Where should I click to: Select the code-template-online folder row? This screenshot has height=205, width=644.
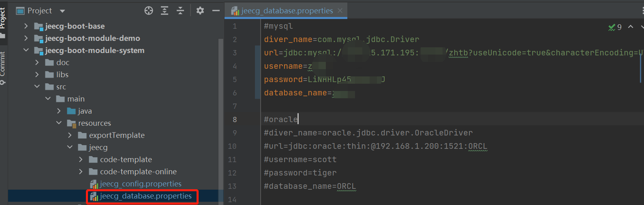point(138,172)
